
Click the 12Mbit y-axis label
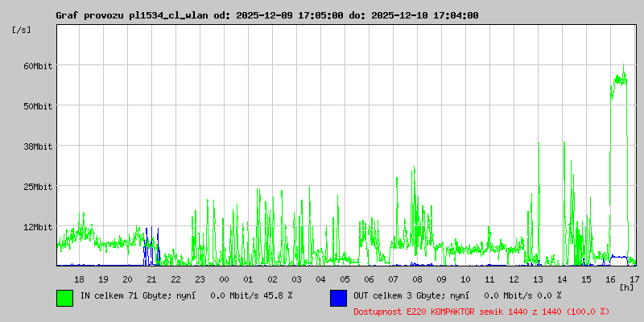38,227
